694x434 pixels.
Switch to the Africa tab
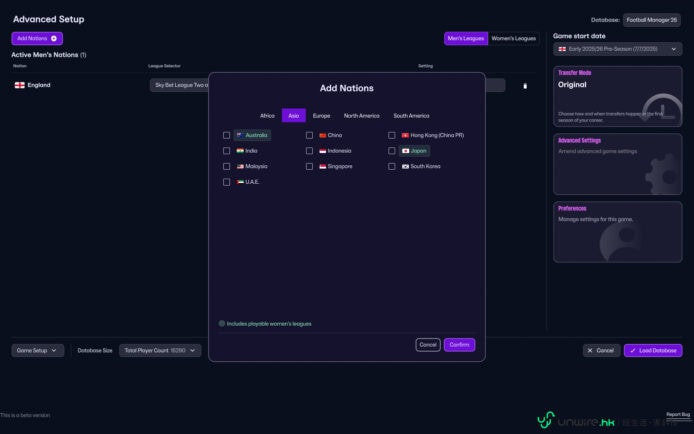pyautogui.click(x=267, y=115)
